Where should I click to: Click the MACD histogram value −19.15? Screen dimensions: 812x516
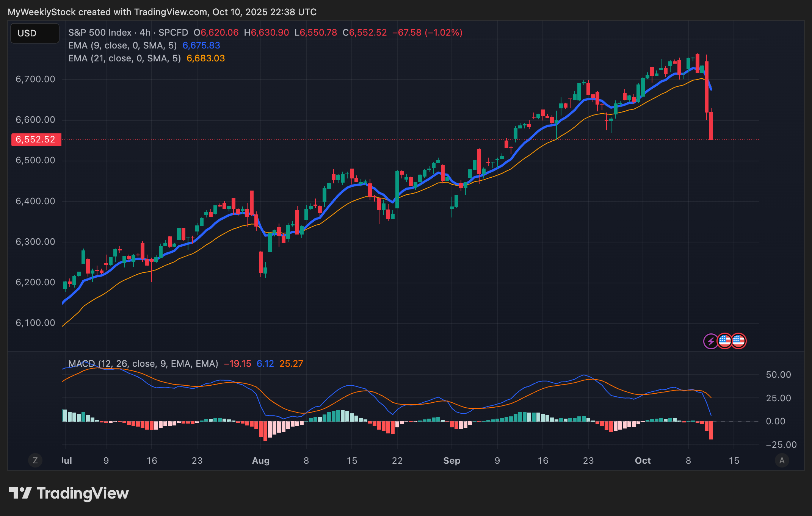(237, 364)
